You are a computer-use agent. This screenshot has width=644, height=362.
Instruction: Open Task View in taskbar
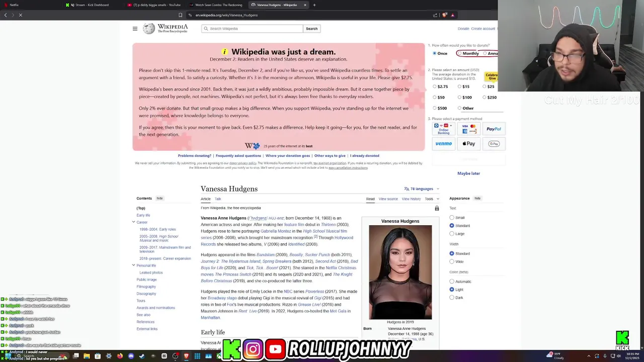[x=75, y=356]
